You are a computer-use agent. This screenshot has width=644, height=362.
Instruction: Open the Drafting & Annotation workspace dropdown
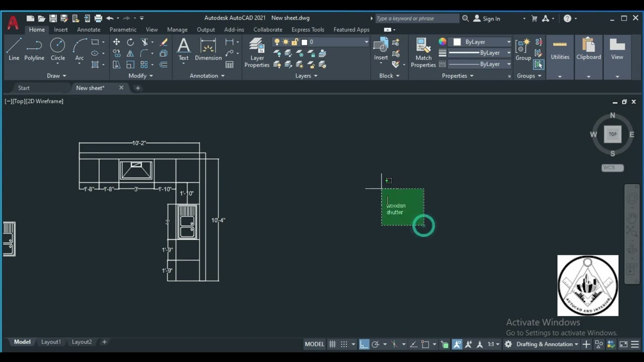tap(547, 344)
